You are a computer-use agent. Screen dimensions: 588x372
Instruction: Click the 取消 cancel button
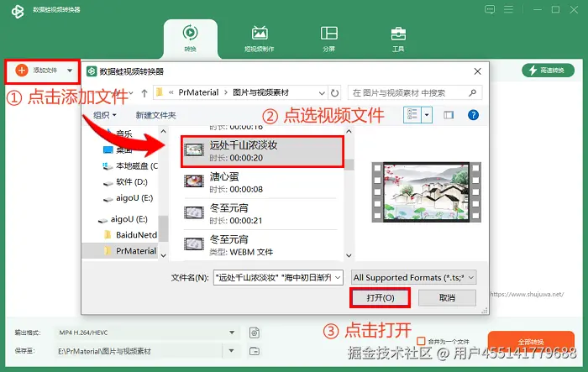click(x=447, y=298)
